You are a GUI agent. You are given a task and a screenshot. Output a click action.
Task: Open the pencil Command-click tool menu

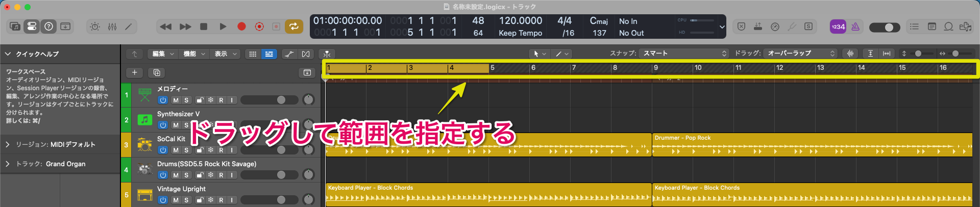(x=561, y=54)
